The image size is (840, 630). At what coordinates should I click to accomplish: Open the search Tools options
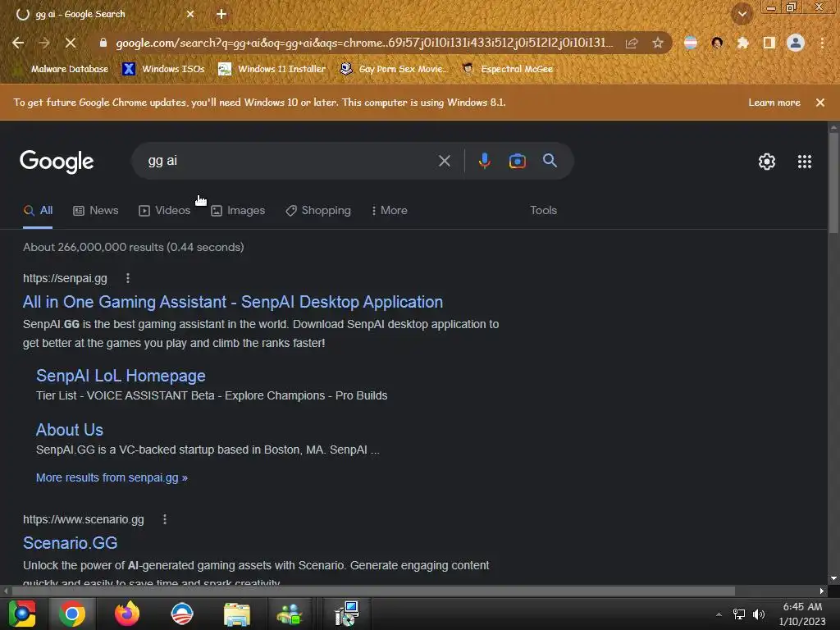click(x=543, y=211)
